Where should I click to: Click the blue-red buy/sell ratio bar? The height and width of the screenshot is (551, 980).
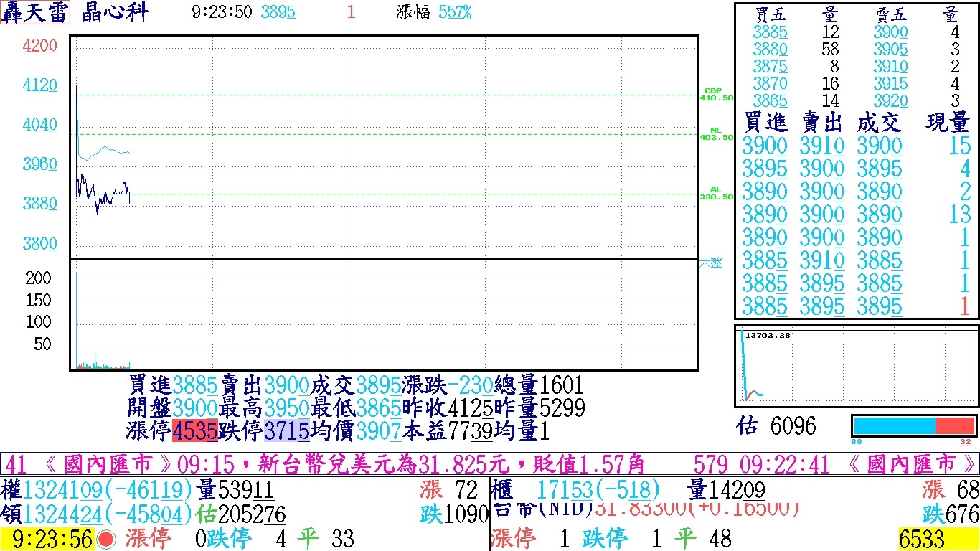click(x=913, y=425)
